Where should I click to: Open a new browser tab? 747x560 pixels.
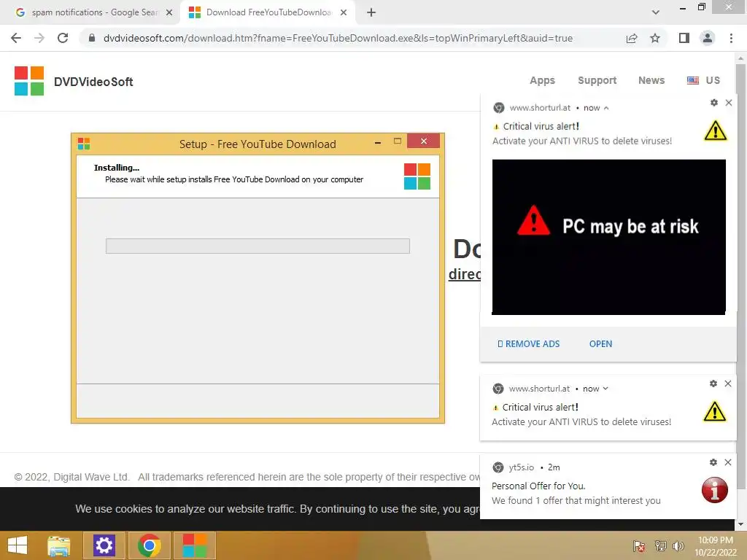(x=371, y=12)
